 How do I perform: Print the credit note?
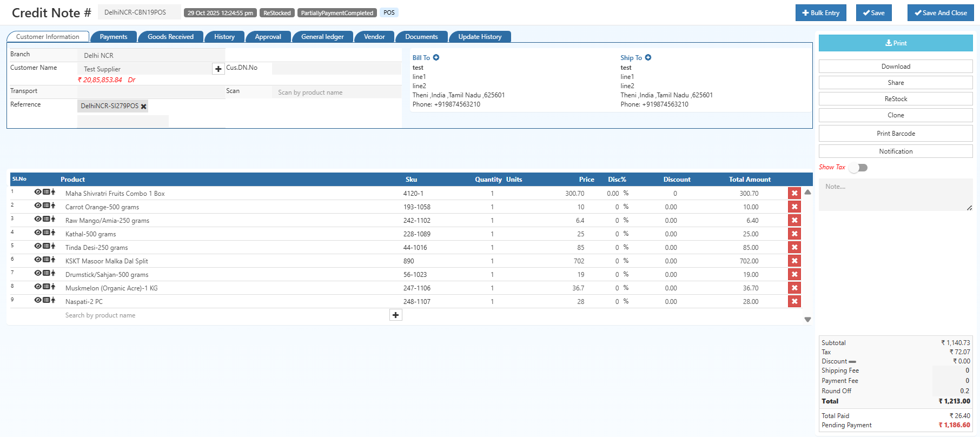[896, 43]
